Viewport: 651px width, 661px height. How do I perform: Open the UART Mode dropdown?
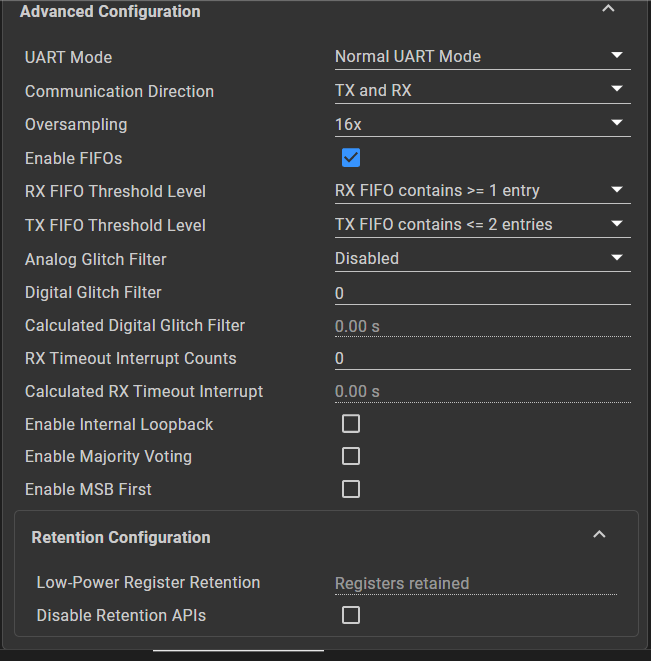click(x=482, y=57)
